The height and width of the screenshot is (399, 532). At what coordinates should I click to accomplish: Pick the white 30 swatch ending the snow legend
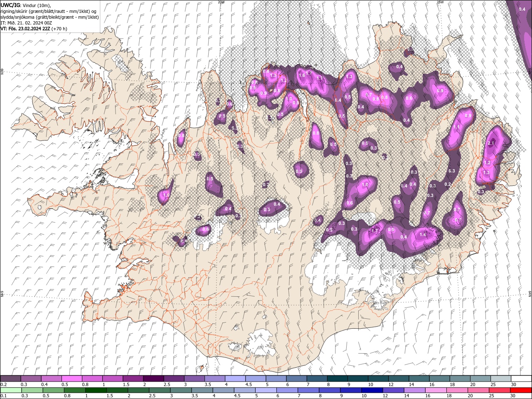click(x=521, y=379)
